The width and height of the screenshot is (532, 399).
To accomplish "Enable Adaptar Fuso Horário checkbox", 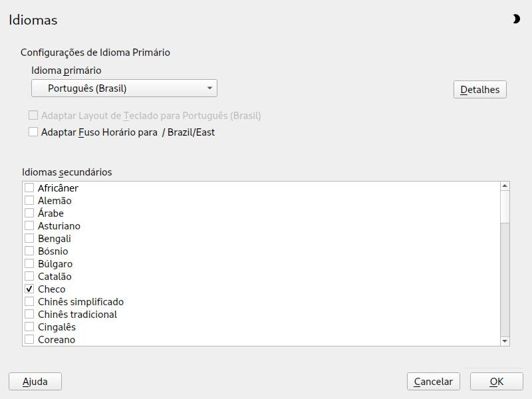I will [x=33, y=132].
